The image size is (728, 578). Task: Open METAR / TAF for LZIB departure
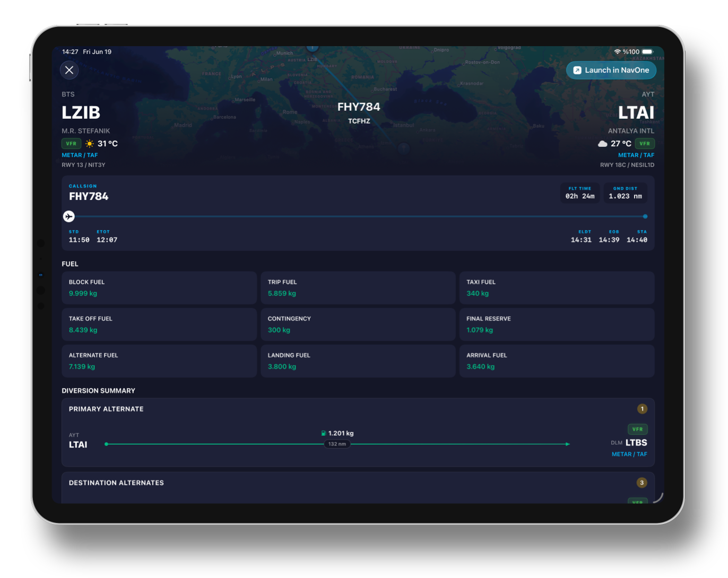(80, 155)
